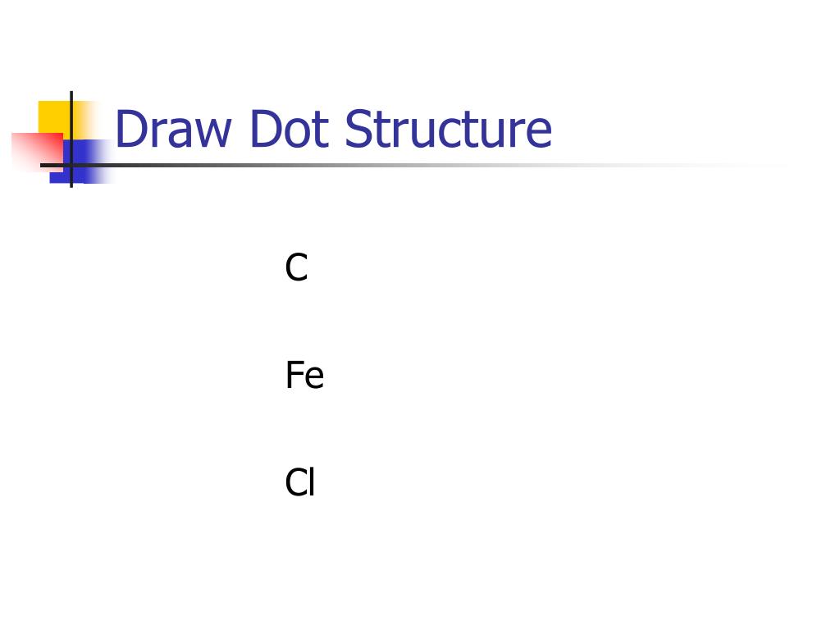Select the word Structure in the title
Image resolution: width=840 pixels, height=630 pixels.
click(x=448, y=129)
